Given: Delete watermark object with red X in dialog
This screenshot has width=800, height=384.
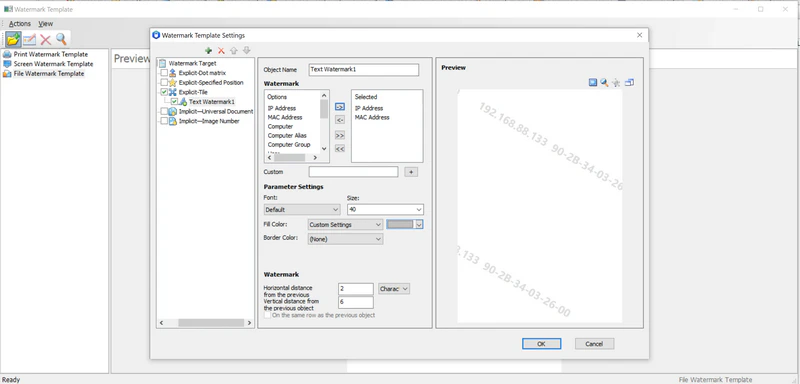Looking at the screenshot, I should pyautogui.click(x=221, y=50).
